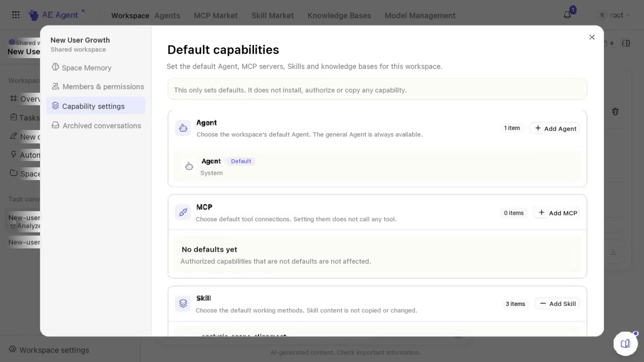This screenshot has width=644, height=362.
Task: Click the Tasks clipboard icon
Action: tap(13, 117)
